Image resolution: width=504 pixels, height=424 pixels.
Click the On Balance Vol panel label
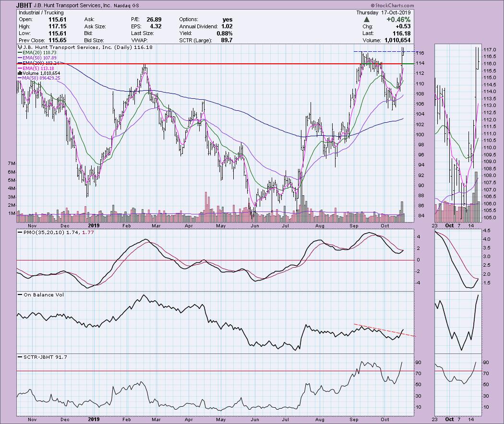(41, 294)
